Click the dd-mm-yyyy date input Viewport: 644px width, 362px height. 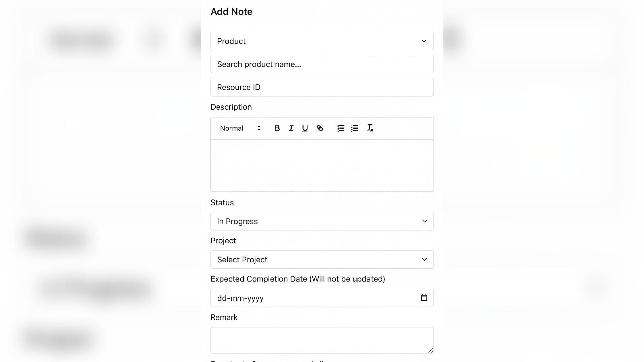pyautogui.click(x=314, y=298)
